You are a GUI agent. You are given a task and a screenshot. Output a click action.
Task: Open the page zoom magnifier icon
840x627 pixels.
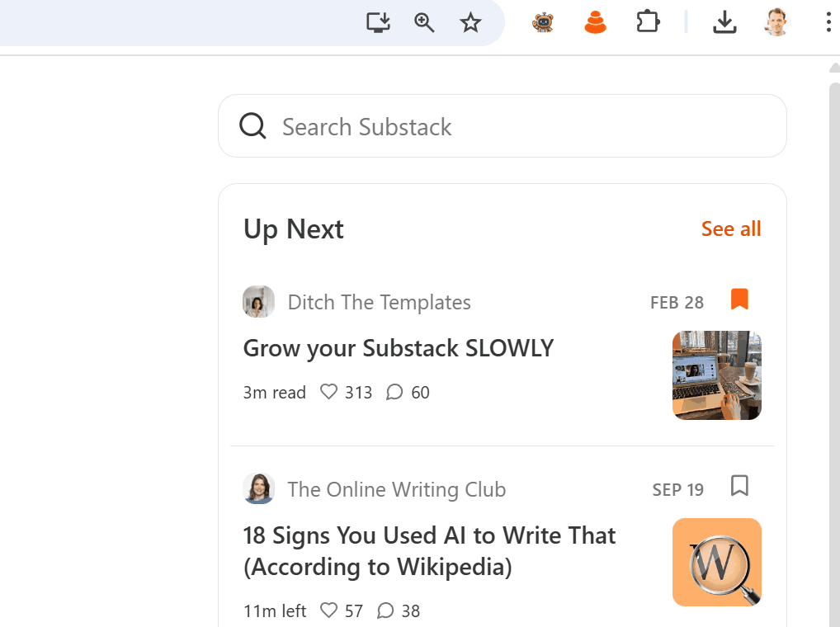(x=424, y=22)
